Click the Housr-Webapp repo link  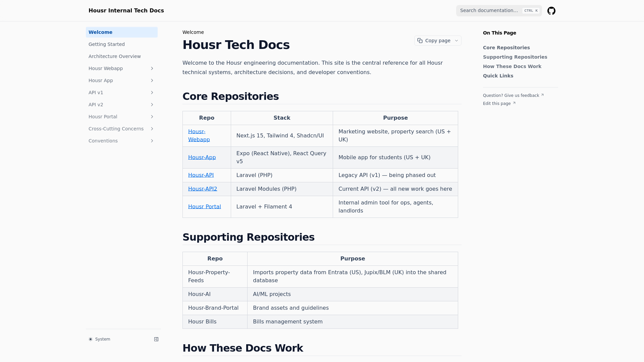click(199, 136)
